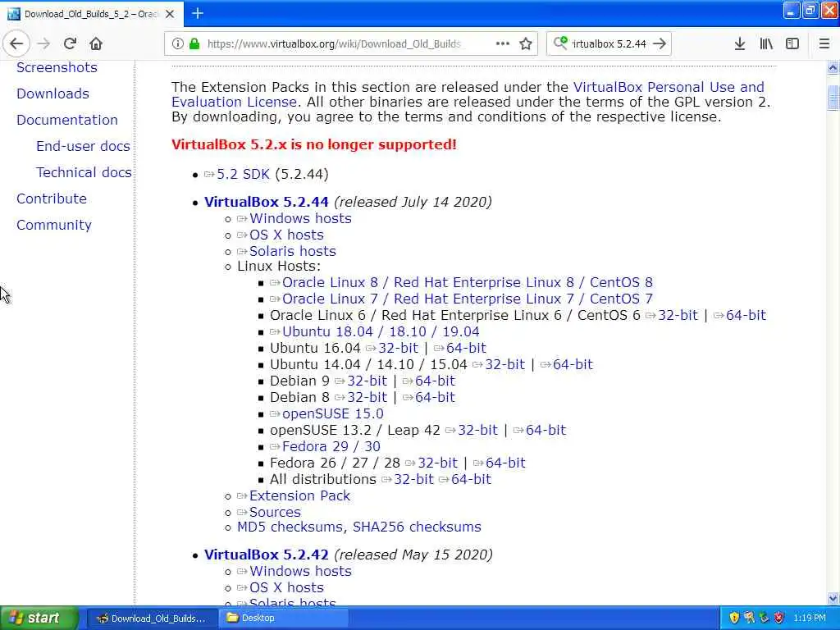The width and height of the screenshot is (840, 630).
Task: Submit the search with arrow button
Action: (660, 44)
